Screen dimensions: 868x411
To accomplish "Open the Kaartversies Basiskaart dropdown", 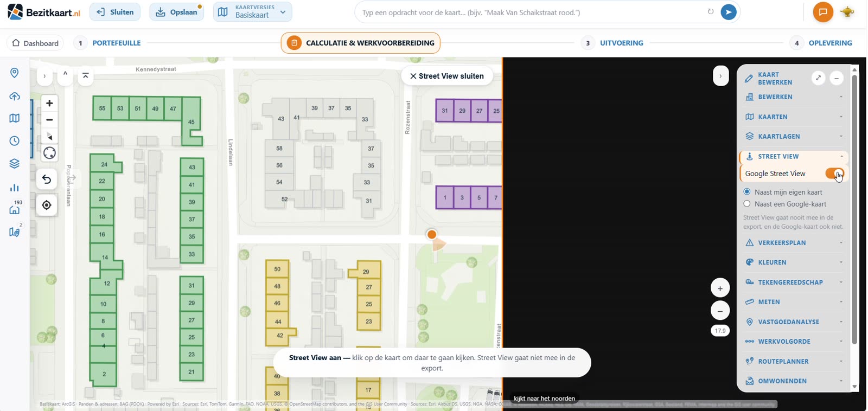I will [252, 12].
